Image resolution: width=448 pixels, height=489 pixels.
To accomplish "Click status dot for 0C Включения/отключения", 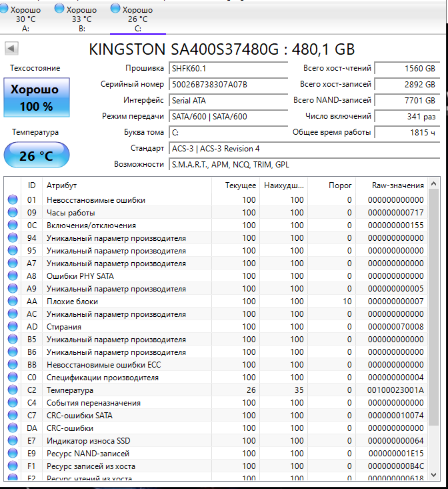I will (13, 225).
